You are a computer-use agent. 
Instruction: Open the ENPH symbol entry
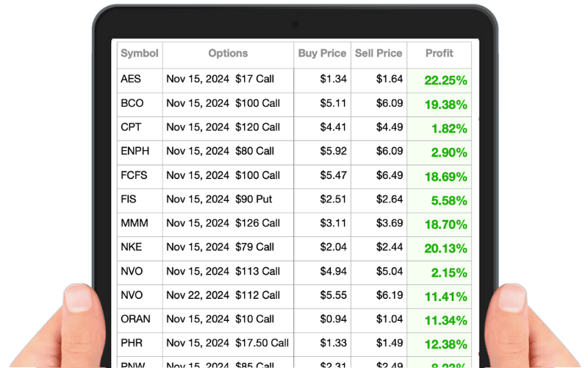pyautogui.click(x=135, y=151)
